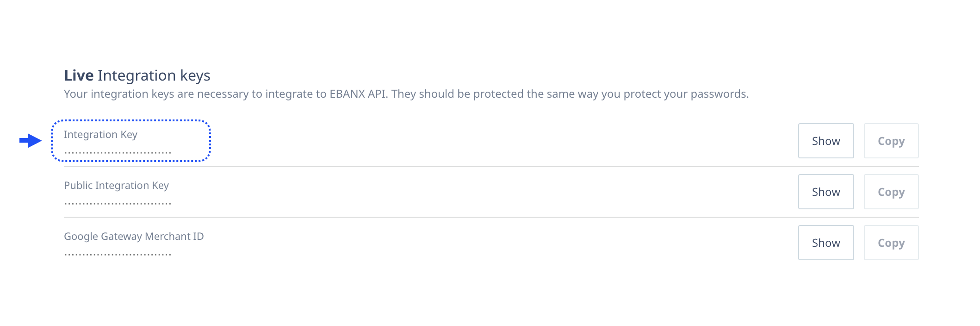Show the Integration Key value

tap(825, 141)
